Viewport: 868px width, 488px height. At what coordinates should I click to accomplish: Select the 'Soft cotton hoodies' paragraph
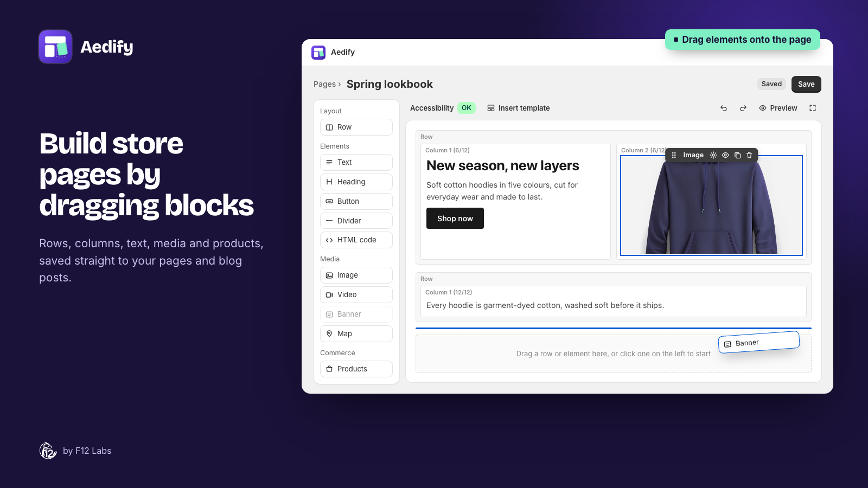(502, 191)
